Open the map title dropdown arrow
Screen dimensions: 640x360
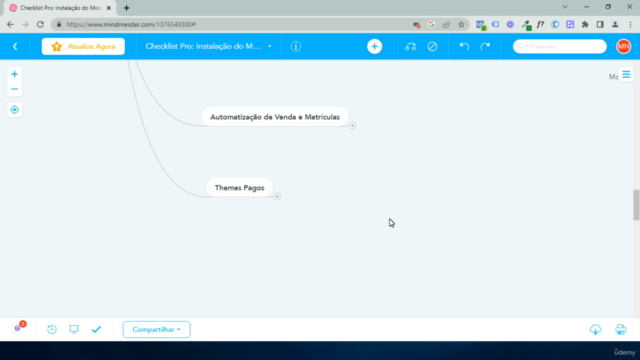269,47
